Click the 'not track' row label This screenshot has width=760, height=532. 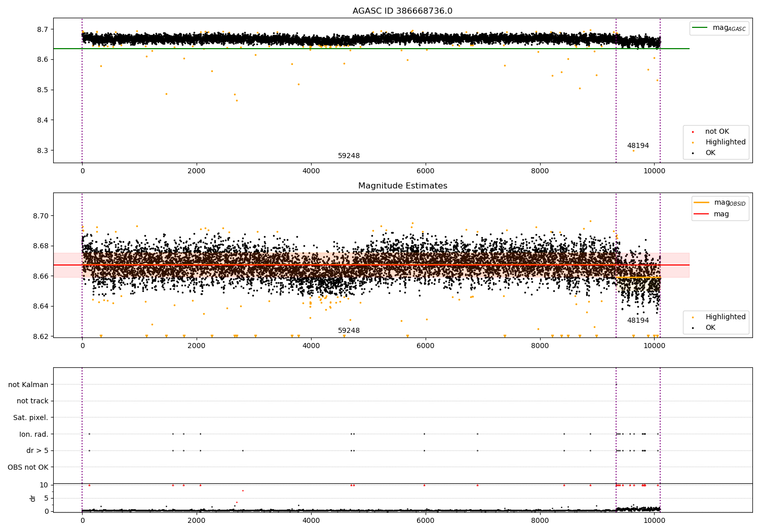pyautogui.click(x=32, y=401)
